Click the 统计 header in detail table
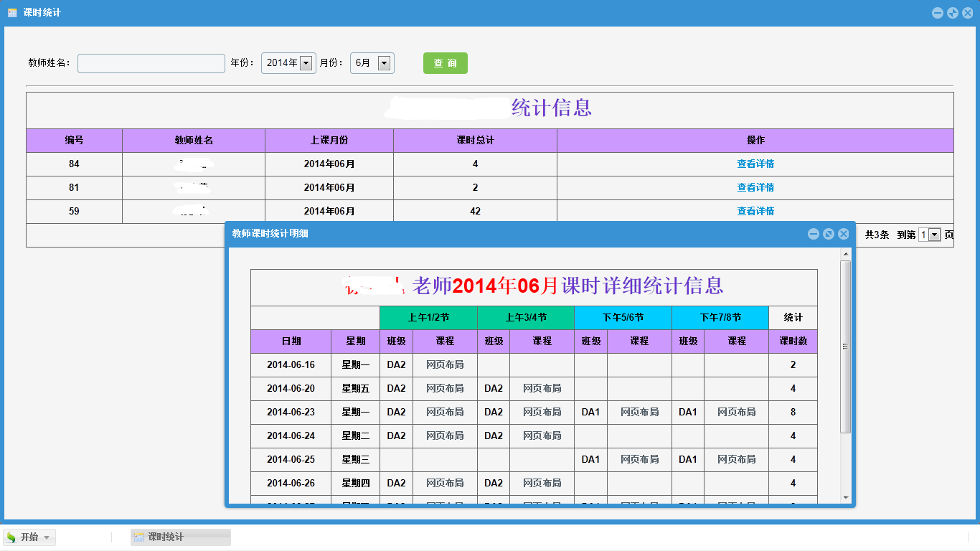This screenshot has height=551, width=980. [793, 318]
